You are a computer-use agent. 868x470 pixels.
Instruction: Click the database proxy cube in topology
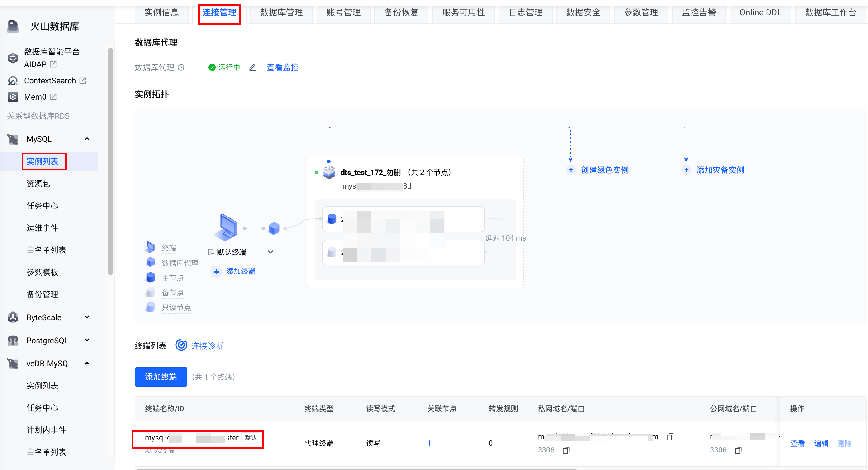tap(274, 228)
